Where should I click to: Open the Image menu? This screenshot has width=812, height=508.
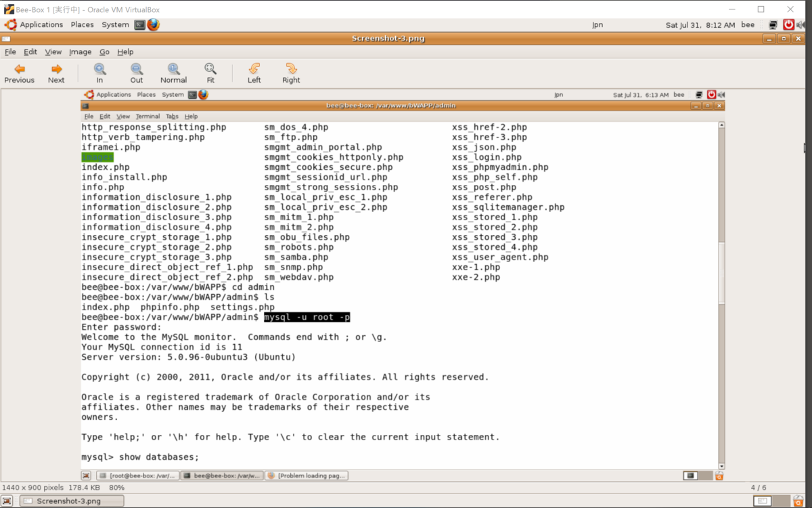click(x=80, y=51)
